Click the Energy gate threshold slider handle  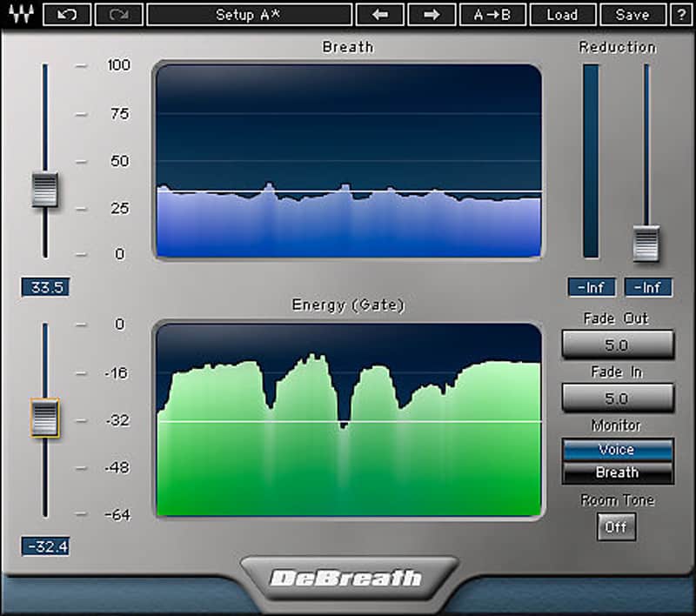(x=45, y=418)
